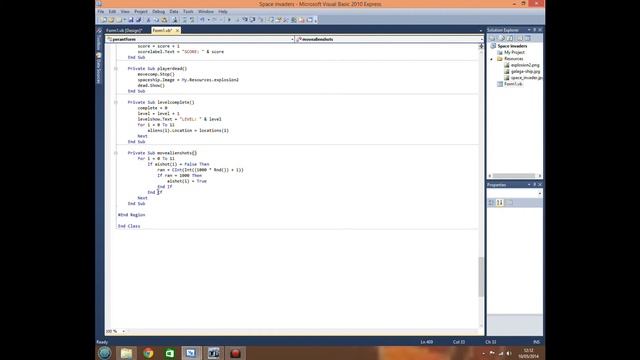
Task: Click the Save toolbar icon
Action: (x=131, y=20)
